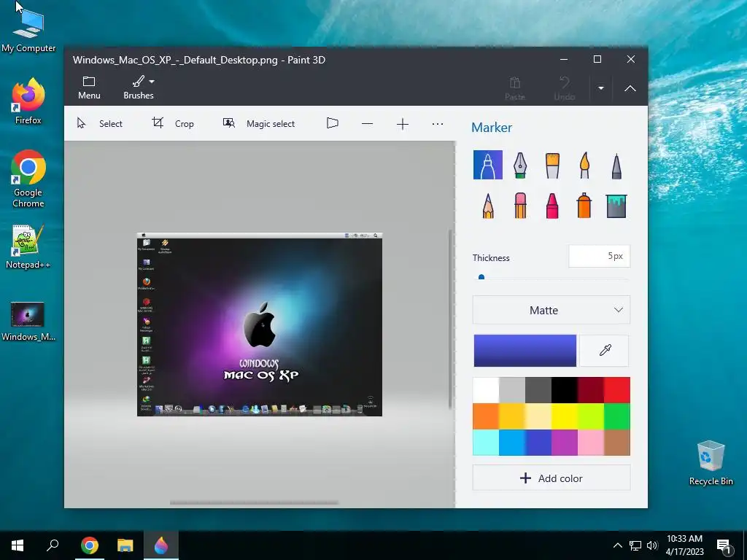
Task: Open the Windows Start menu
Action: (x=18, y=545)
